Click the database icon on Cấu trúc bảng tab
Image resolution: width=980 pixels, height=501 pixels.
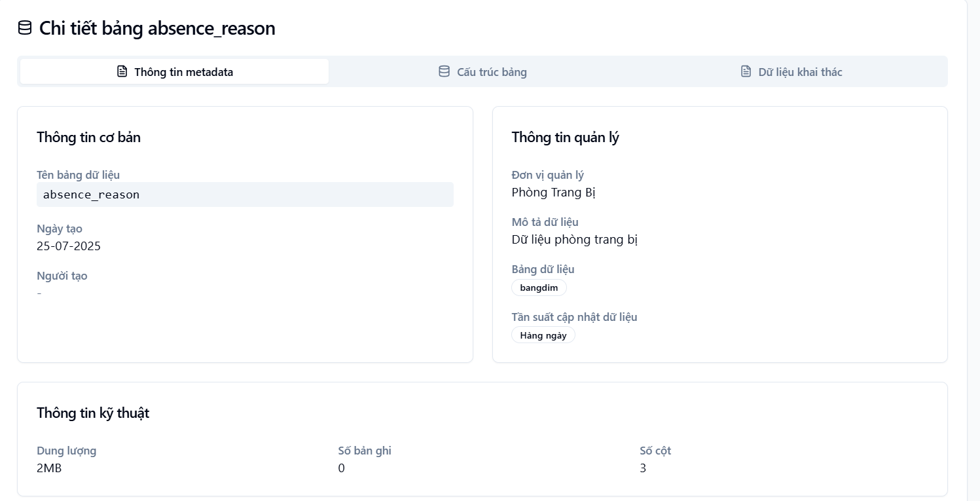pos(444,71)
